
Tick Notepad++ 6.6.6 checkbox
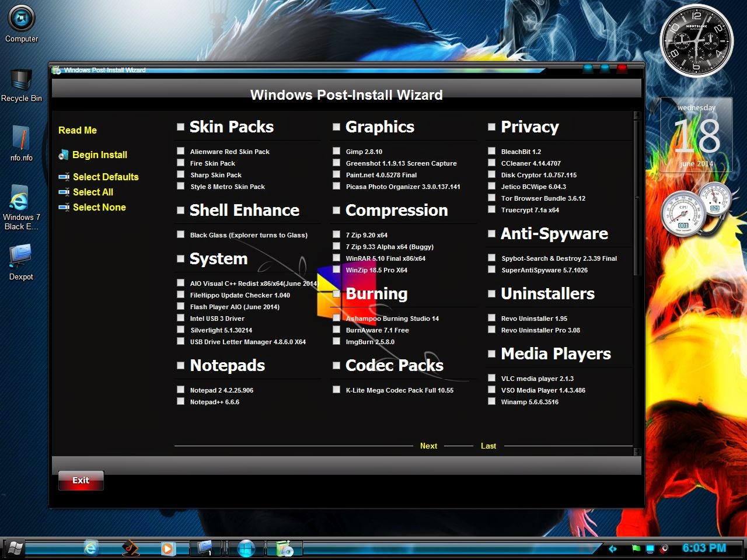(181, 401)
